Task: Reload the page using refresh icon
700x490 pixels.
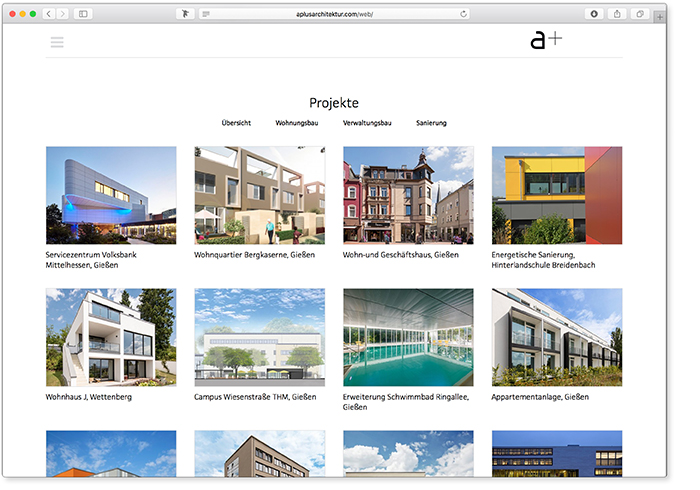Action: (463, 14)
